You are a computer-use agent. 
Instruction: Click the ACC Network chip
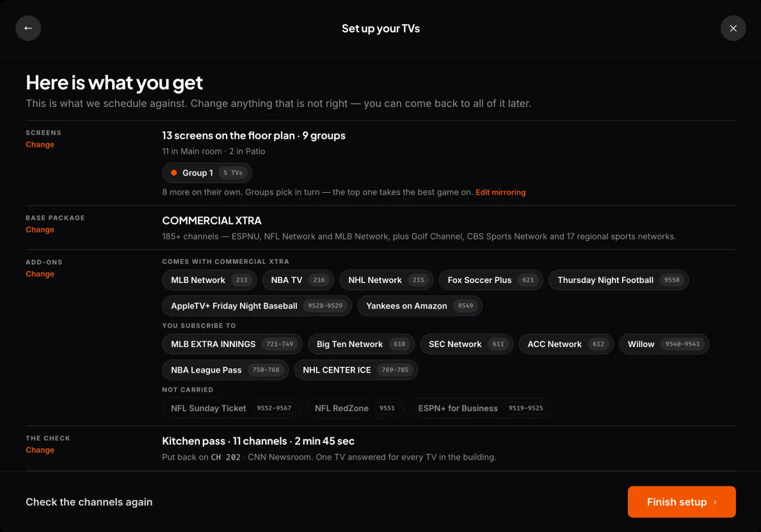tap(566, 344)
